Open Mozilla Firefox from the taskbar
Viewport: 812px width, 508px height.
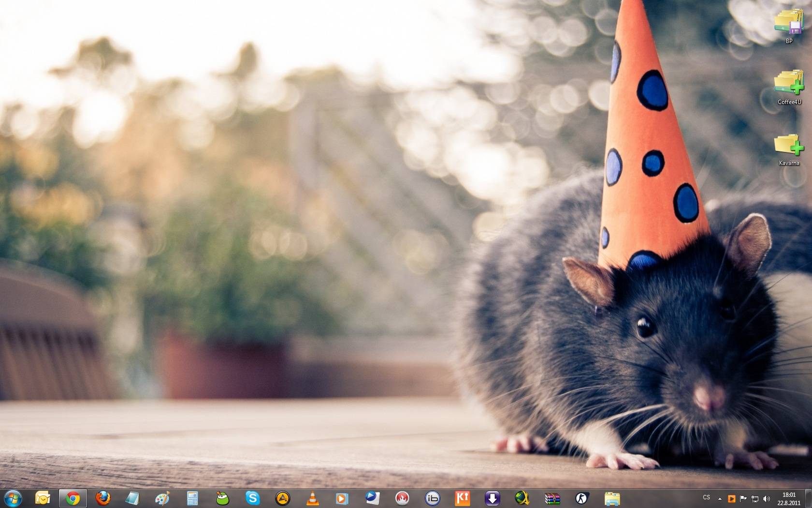click(102, 498)
